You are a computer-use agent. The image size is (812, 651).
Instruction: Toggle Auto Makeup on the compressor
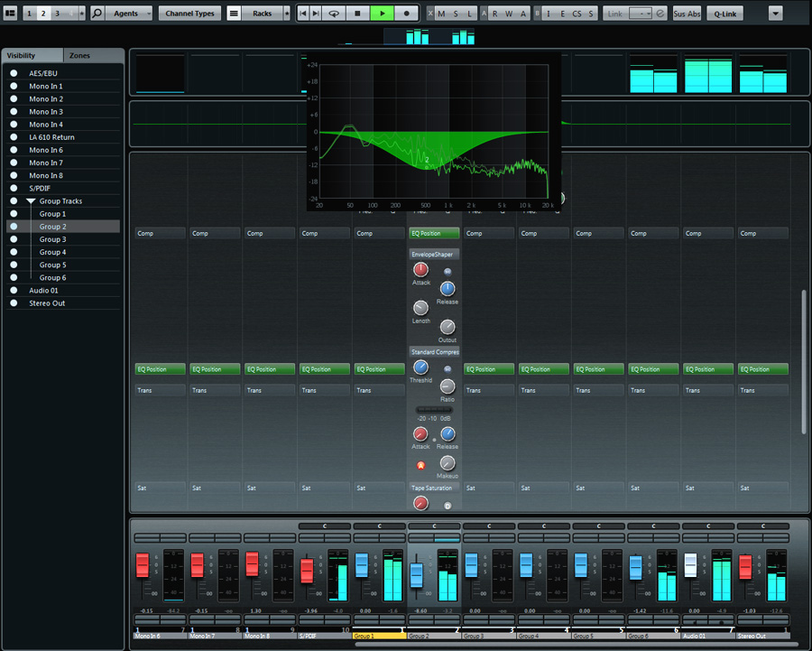(x=420, y=465)
